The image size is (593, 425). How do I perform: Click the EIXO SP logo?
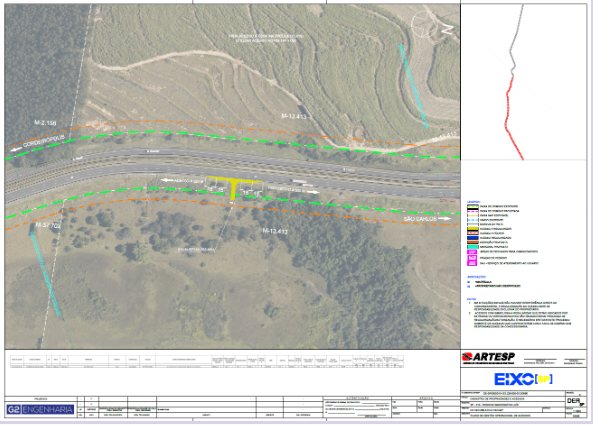point(523,379)
